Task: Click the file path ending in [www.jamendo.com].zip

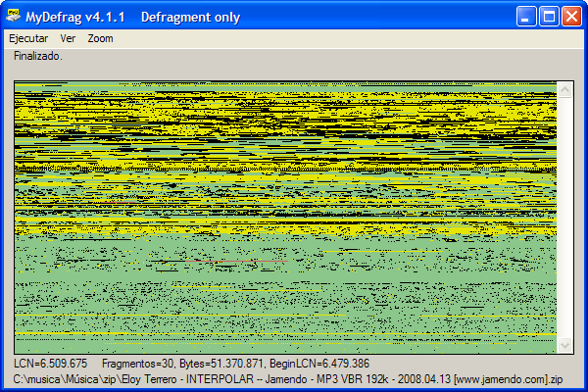Action: click(288, 379)
